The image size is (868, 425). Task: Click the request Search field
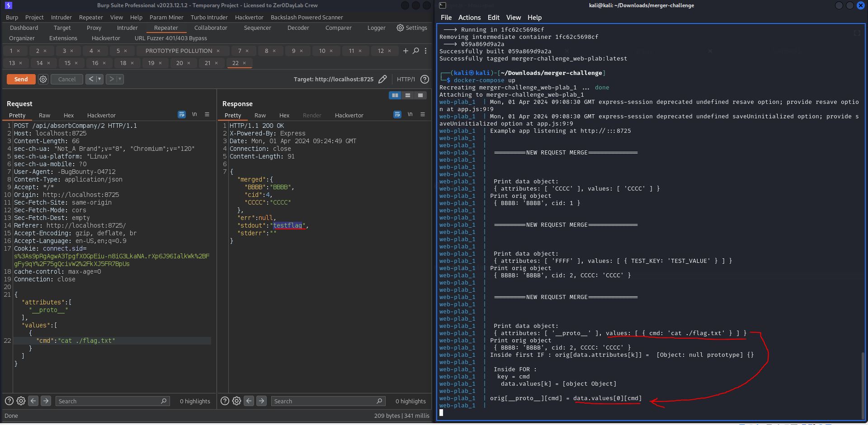pos(113,401)
